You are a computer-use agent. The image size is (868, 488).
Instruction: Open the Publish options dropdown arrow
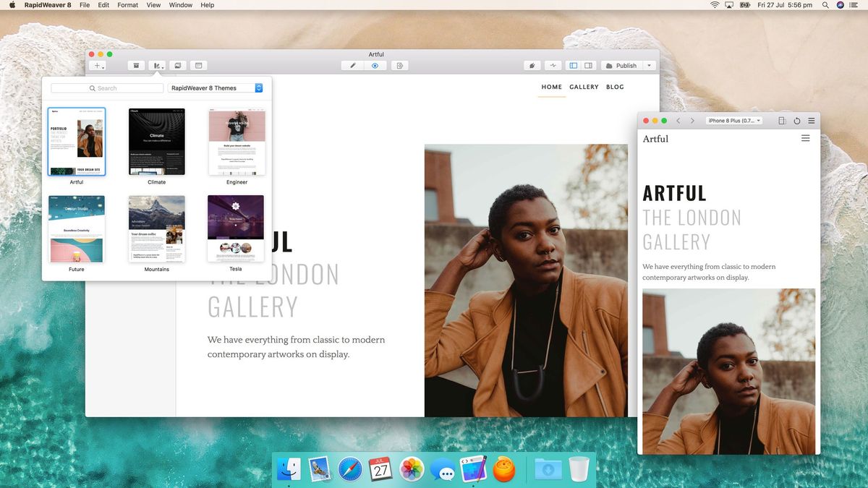pyautogui.click(x=648, y=65)
